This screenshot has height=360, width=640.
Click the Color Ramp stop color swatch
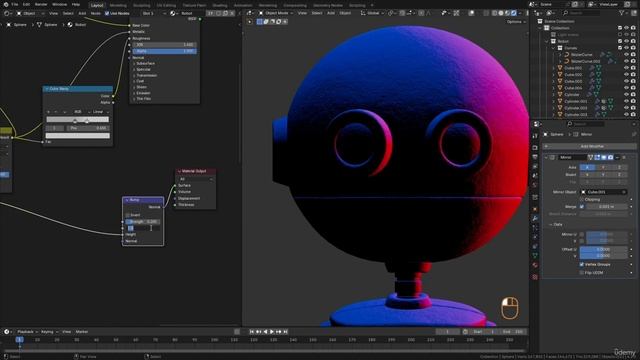78,136
